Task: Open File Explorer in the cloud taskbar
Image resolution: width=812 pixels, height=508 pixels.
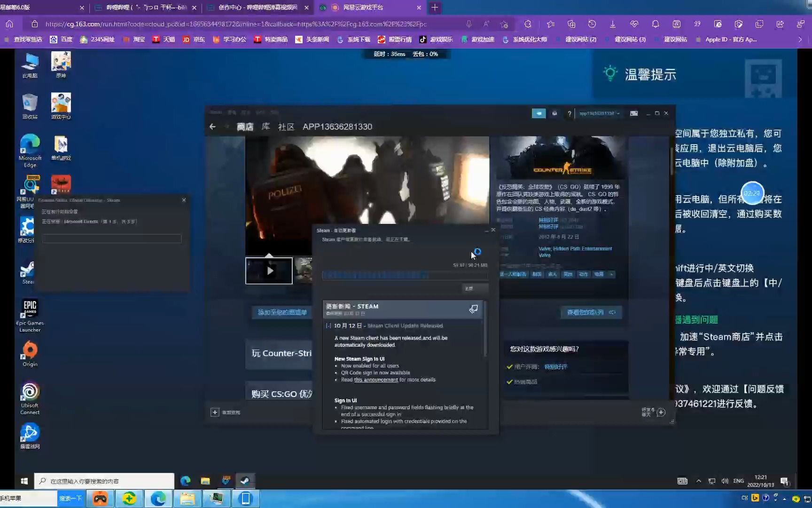Action: [x=205, y=481]
